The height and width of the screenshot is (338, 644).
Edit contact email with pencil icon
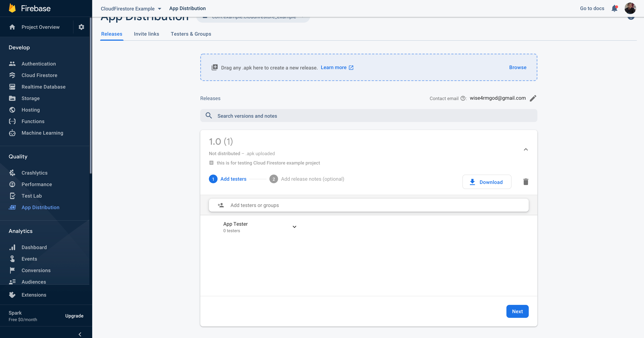click(x=533, y=98)
